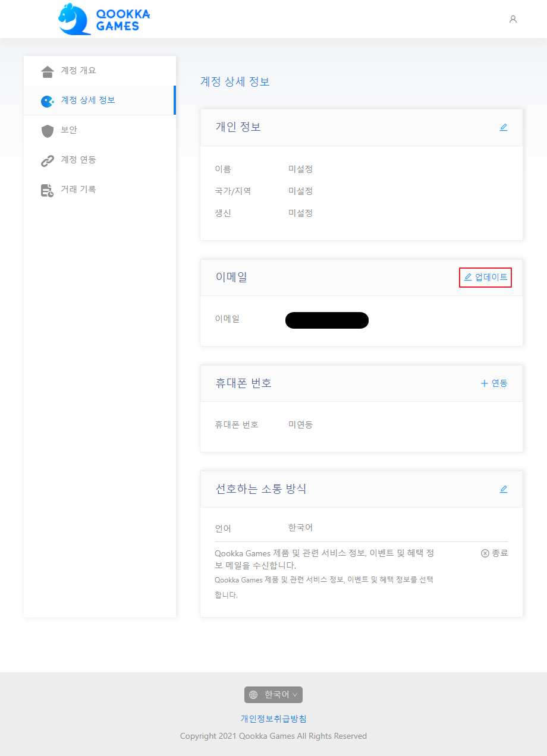Click the globe icon in language selector

point(253,695)
